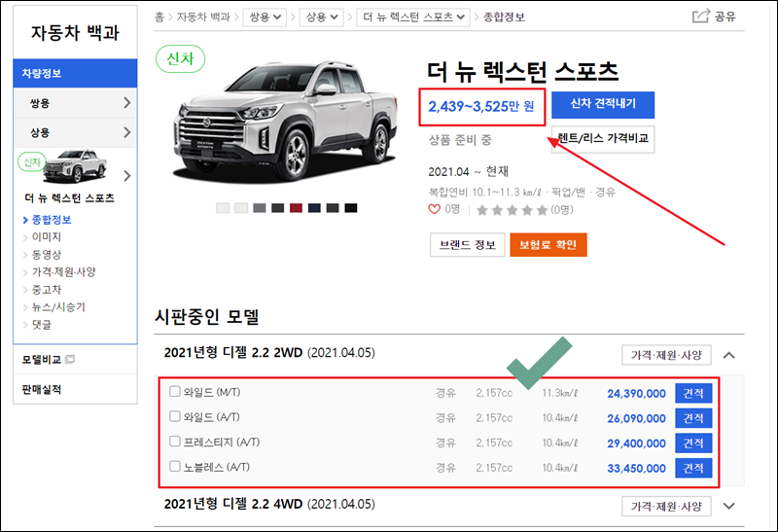Viewport: 778px width, 532px height.
Task: Click the 자동차 백과 sidebar title
Action: click(x=75, y=33)
